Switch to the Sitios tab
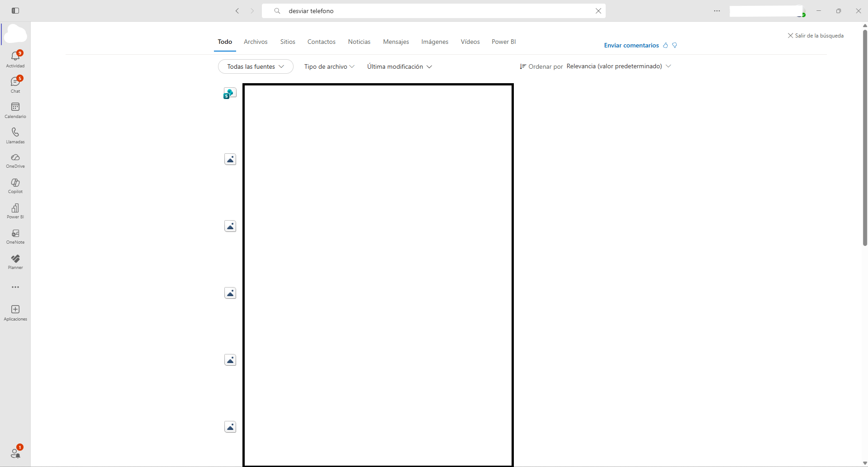 pyautogui.click(x=288, y=42)
